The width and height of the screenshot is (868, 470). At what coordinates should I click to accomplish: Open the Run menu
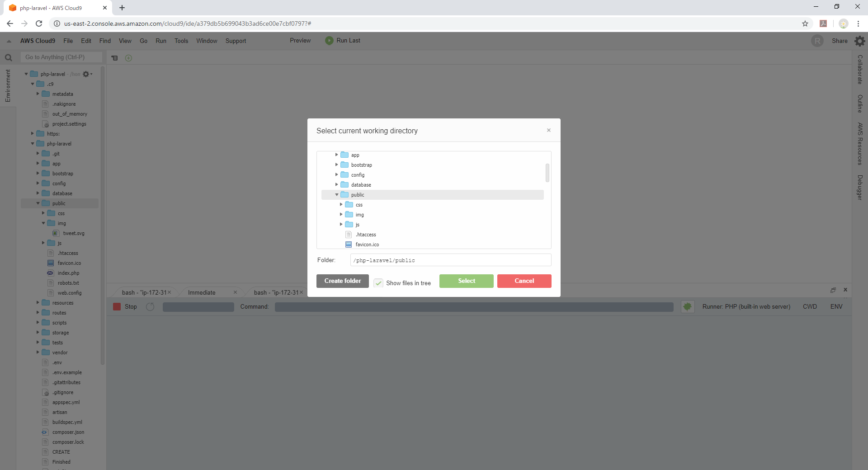point(160,41)
